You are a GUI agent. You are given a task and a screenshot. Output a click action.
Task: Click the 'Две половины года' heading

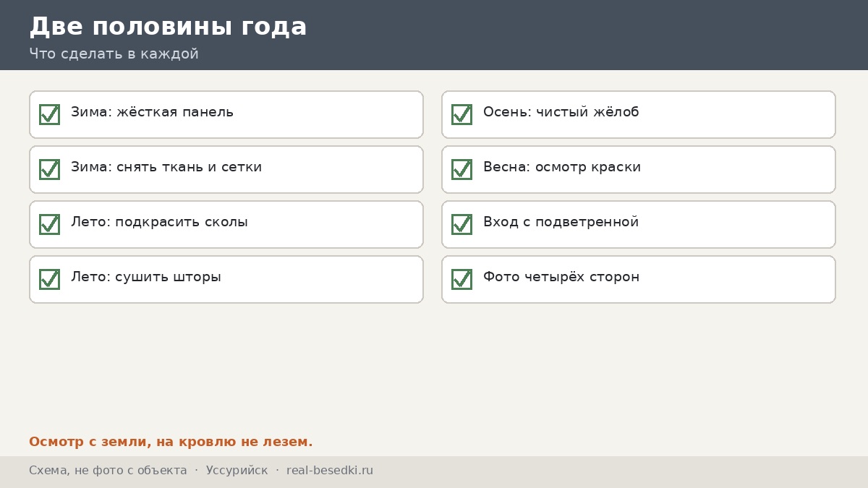pos(168,26)
